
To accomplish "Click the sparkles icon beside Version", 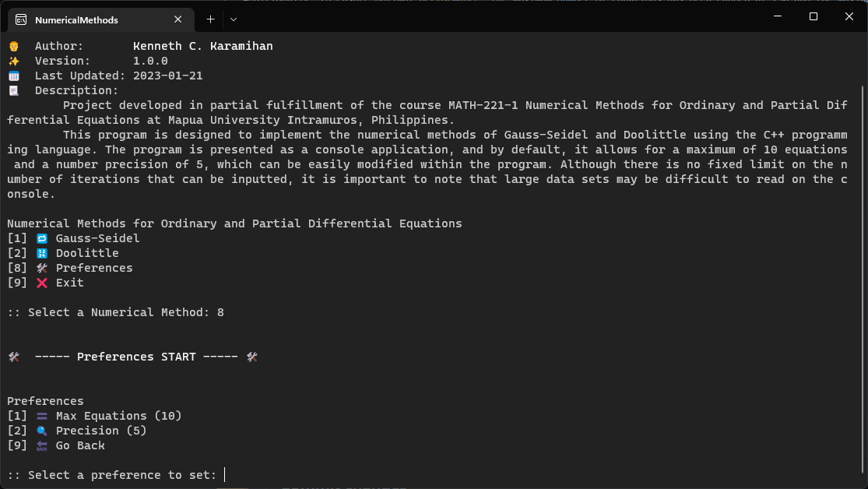I will [12, 61].
